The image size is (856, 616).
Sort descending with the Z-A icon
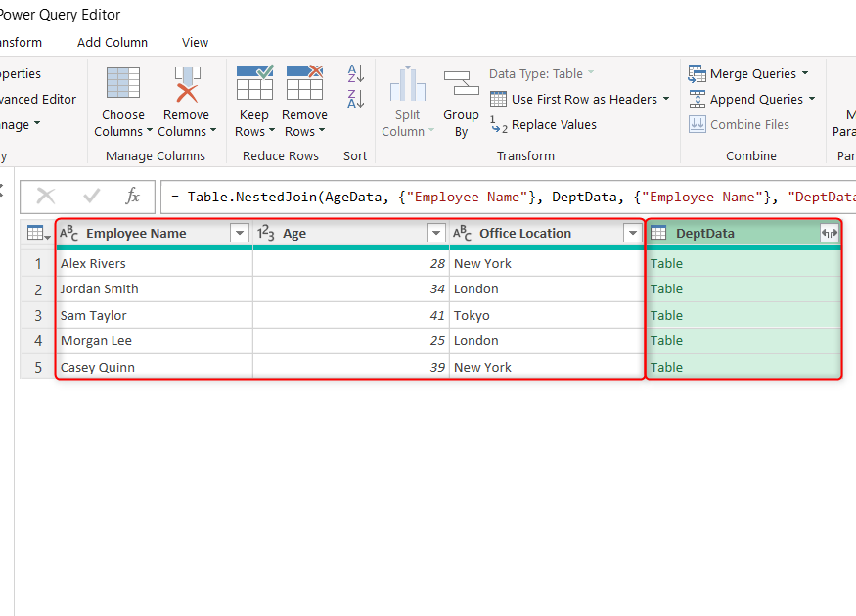pos(356,99)
